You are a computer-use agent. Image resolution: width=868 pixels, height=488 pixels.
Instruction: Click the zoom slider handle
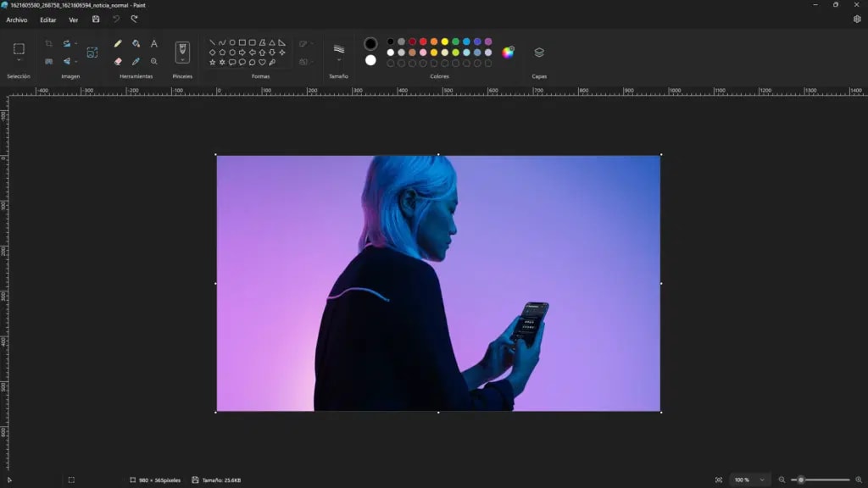point(800,480)
